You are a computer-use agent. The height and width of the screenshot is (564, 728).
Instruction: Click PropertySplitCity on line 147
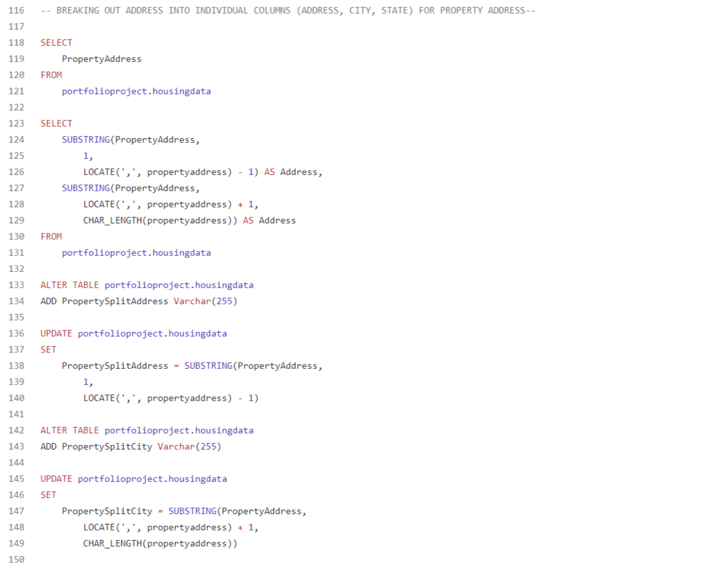(x=107, y=511)
